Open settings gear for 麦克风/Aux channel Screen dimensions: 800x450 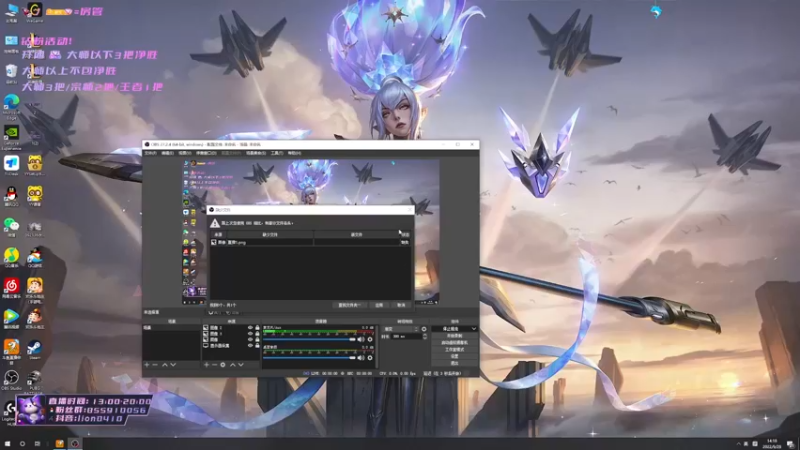click(370, 339)
